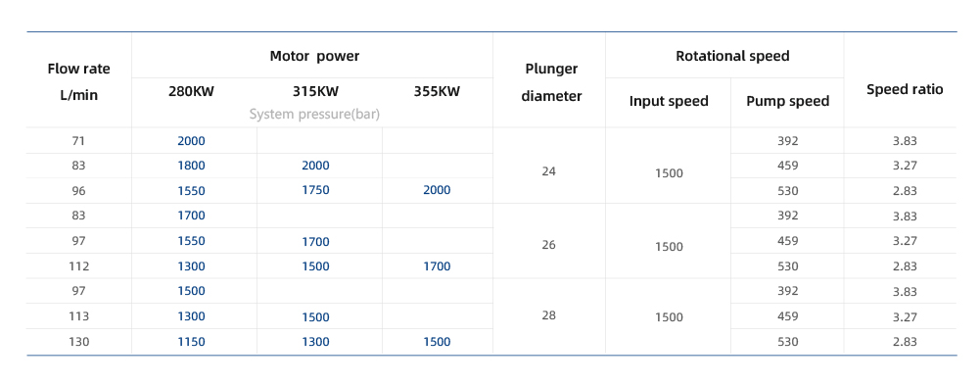The image size is (980, 384).
Task: Click the Input speed subheader
Action: pos(669,101)
